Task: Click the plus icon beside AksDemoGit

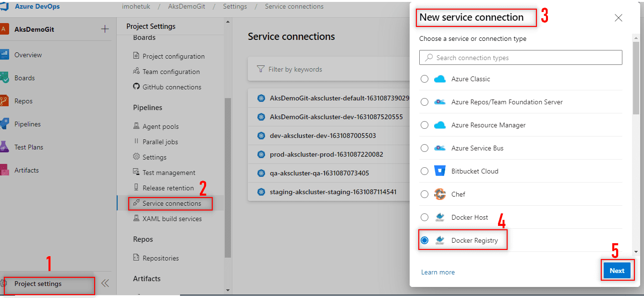Action: (105, 29)
